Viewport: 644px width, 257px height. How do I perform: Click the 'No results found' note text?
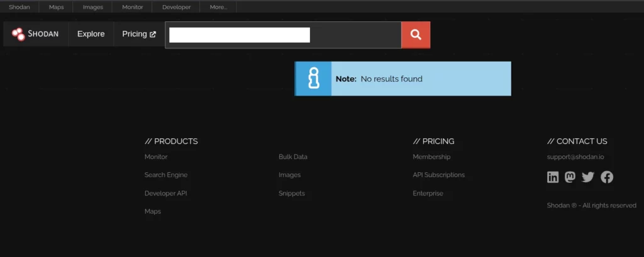coord(391,79)
